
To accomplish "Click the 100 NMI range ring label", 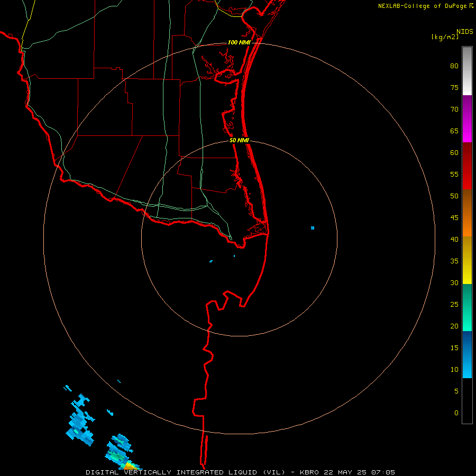I will pyautogui.click(x=239, y=42).
